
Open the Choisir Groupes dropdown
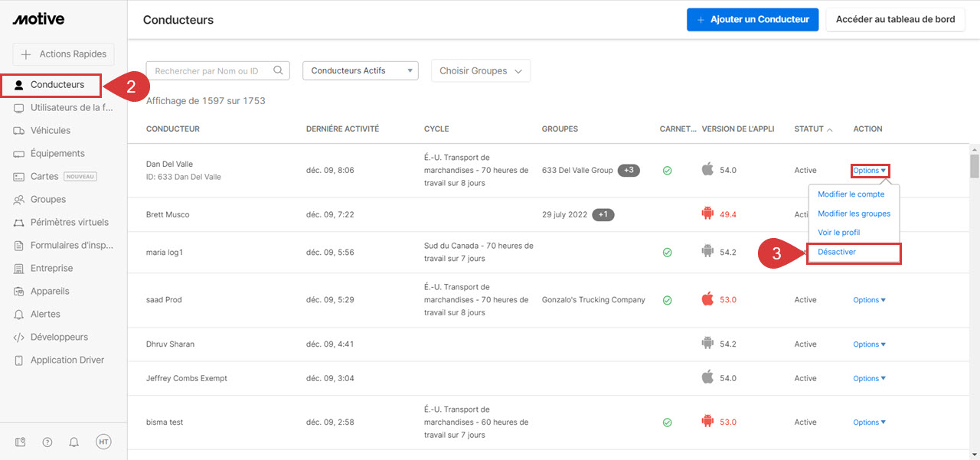coord(480,70)
